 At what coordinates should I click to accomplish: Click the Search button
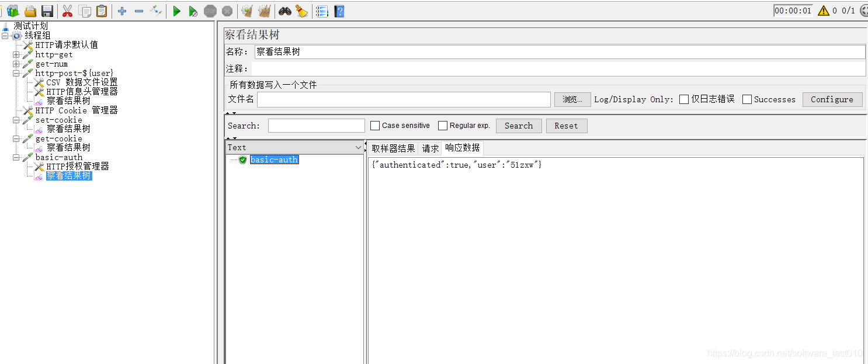tap(519, 126)
